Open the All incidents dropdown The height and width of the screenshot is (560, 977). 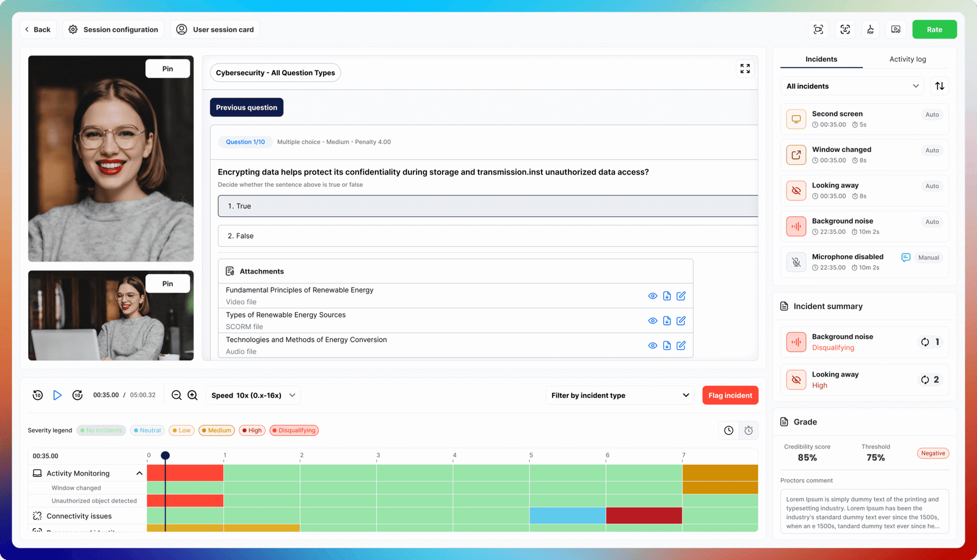point(852,86)
